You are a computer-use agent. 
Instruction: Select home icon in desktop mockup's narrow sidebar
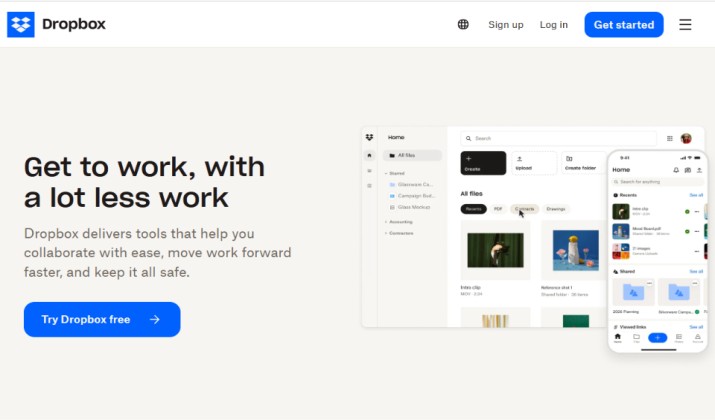point(369,156)
